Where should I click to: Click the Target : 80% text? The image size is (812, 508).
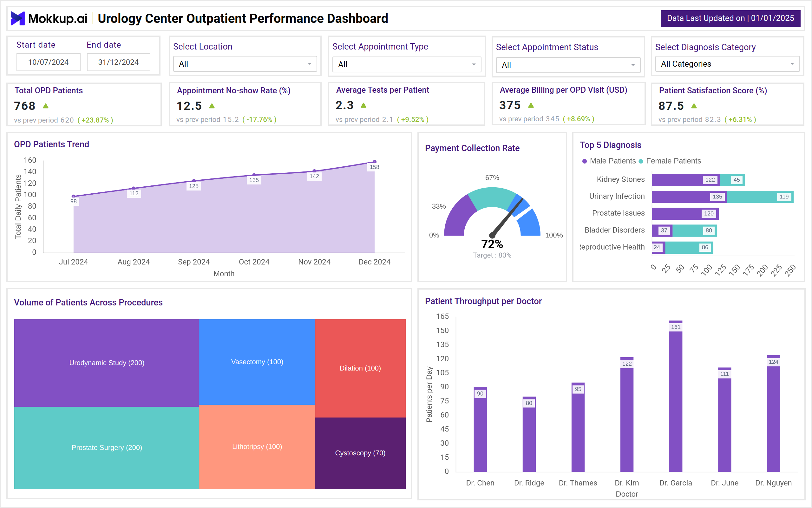[492, 255]
